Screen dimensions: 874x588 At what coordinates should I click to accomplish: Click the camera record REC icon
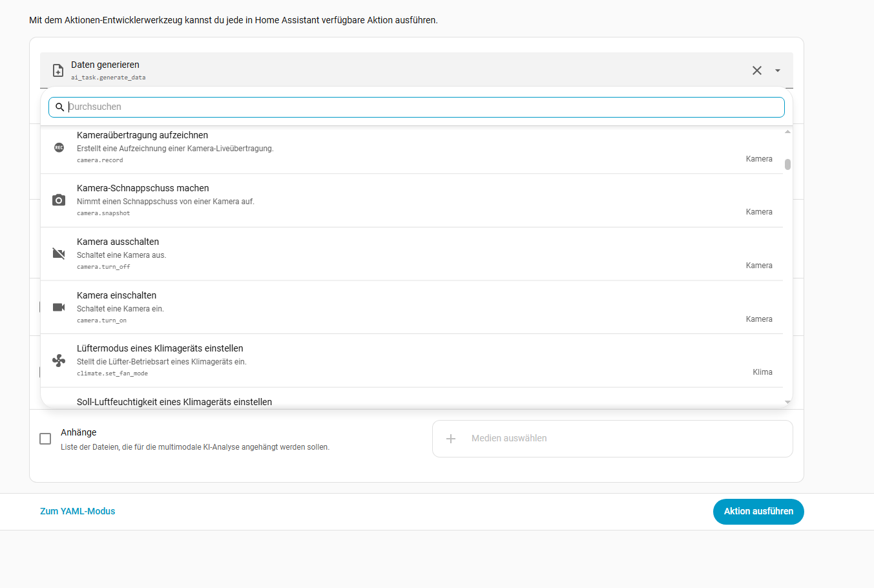click(x=59, y=147)
